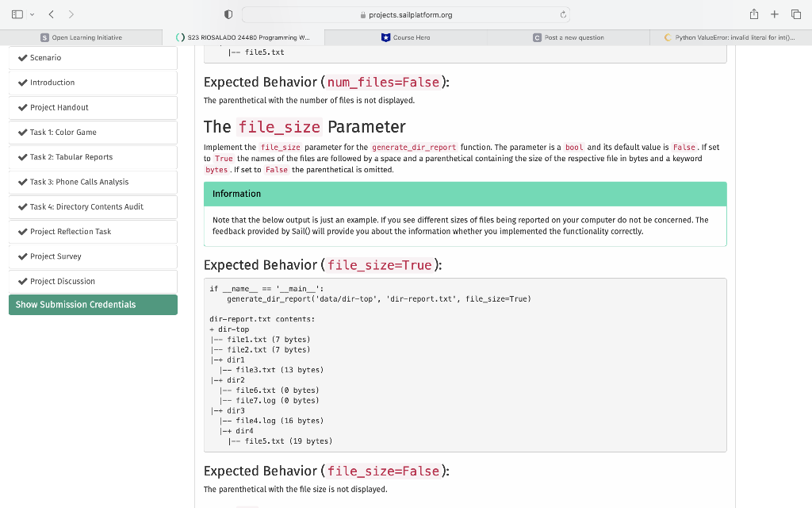Click the 'Expected Behavior (num_files=False)' heading

tap(326, 82)
